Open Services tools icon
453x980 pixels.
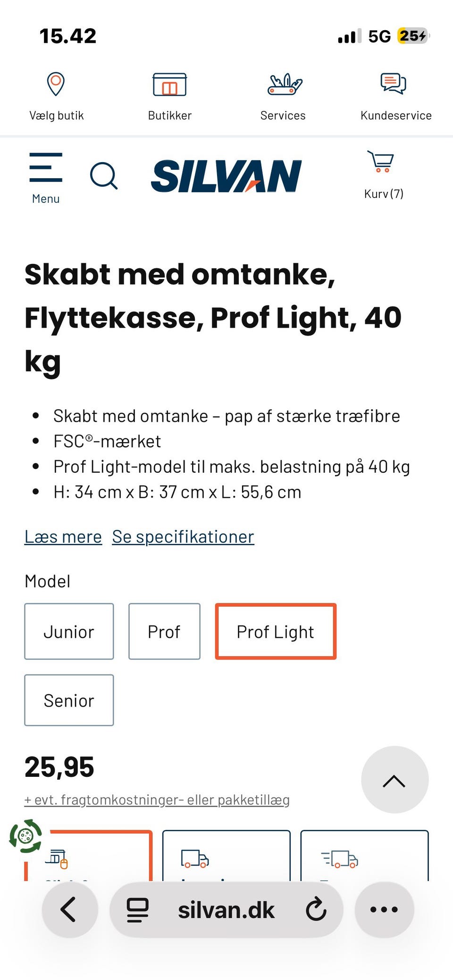coord(285,85)
